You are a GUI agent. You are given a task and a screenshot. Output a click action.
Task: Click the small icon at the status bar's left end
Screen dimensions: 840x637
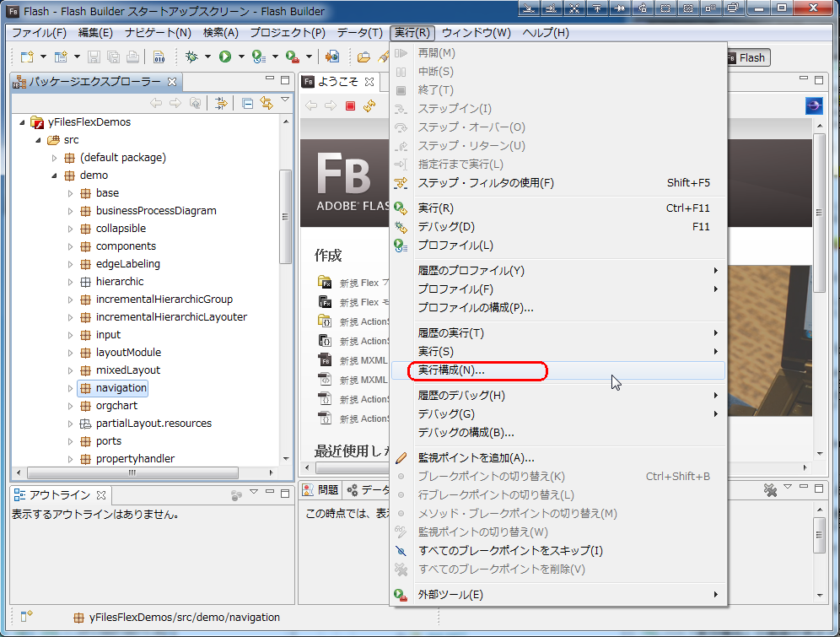[x=26, y=617]
